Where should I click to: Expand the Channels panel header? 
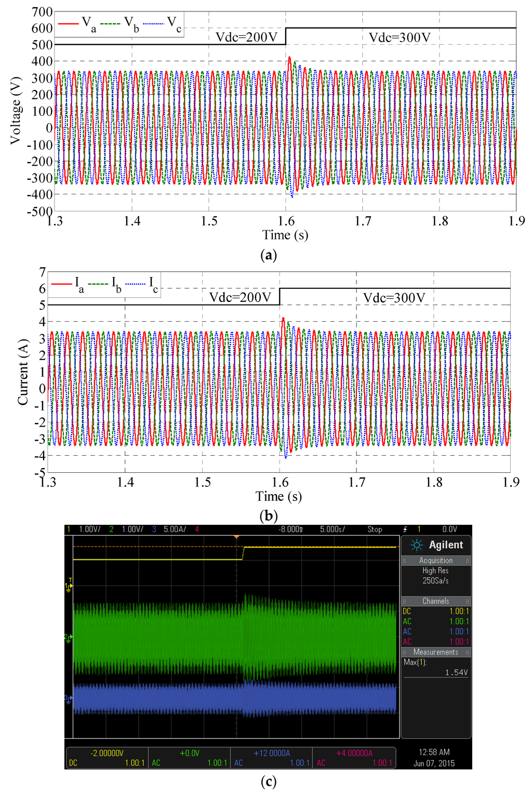pyautogui.click(x=436, y=601)
